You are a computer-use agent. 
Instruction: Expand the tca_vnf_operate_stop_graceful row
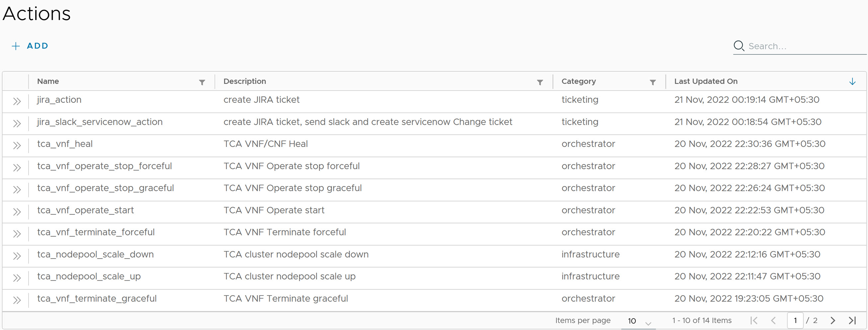pyautogui.click(x=17, y=190)
